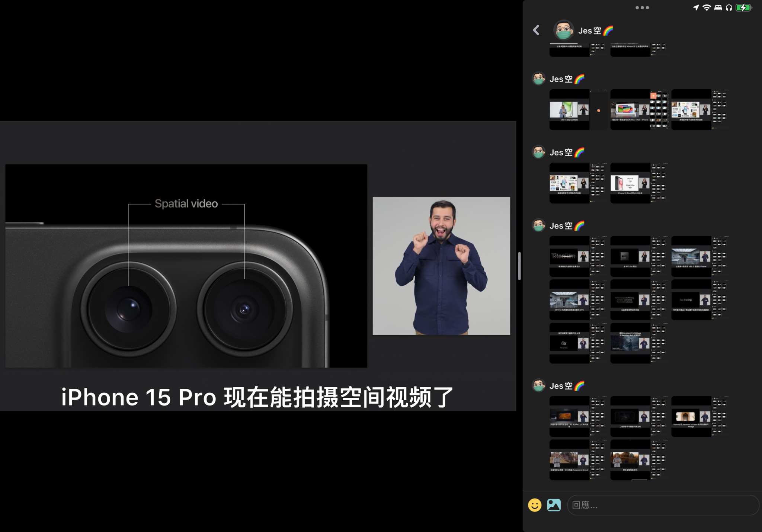Tap the sleep focus bed icon

[x=718, y=7]
